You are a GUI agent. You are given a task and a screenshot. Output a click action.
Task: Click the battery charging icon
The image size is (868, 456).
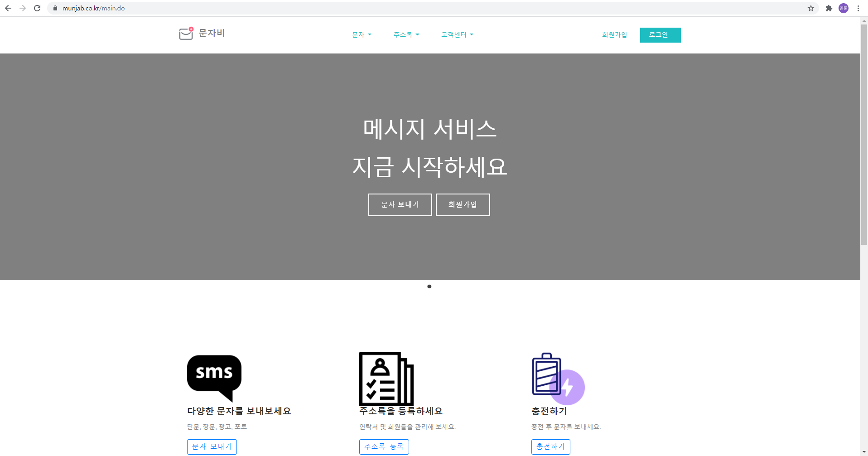click(x=557, y=379)
